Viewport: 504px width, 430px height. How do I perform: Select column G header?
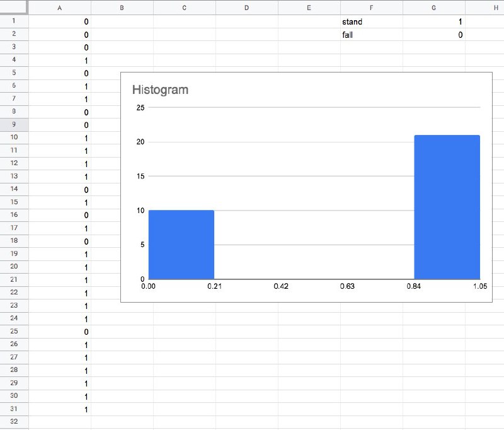(433, 8)
